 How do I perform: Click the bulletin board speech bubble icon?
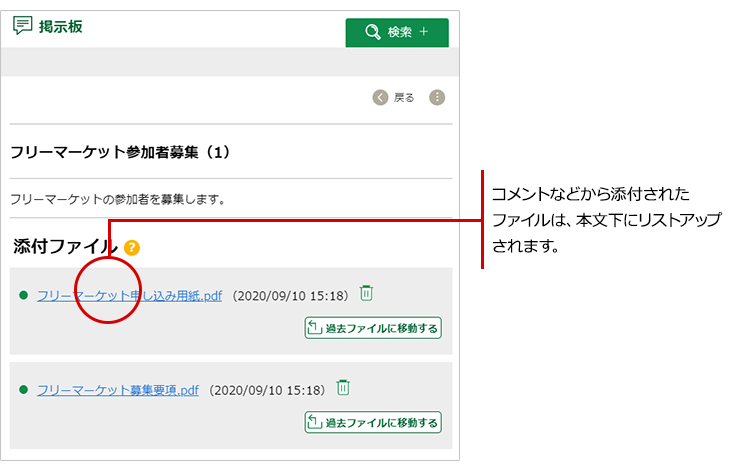pyautogui.click(x=22, y=27)
